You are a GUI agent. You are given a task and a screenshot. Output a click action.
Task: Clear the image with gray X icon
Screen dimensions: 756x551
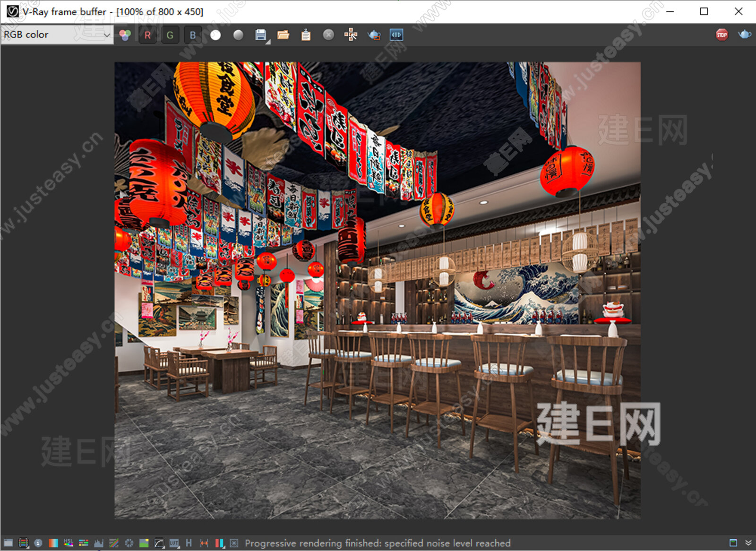[x=328, y=35]
